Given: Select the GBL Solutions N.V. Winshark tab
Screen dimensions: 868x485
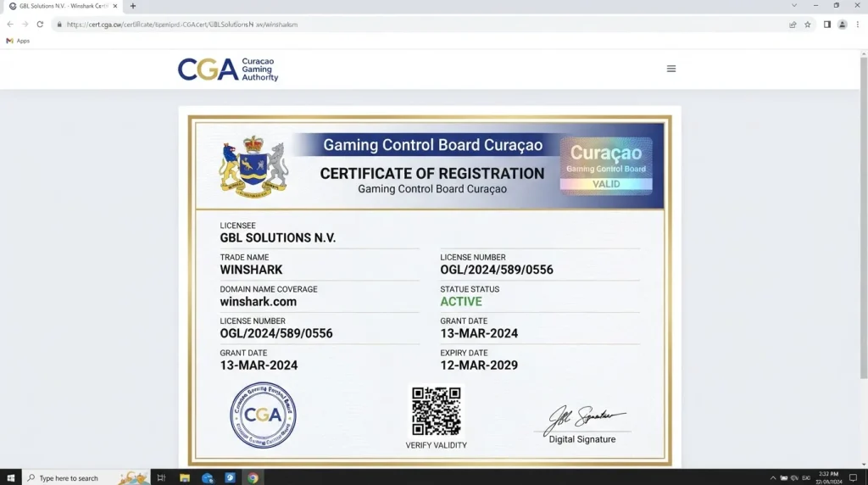Looking at the screenshot, I should [64, 6].
